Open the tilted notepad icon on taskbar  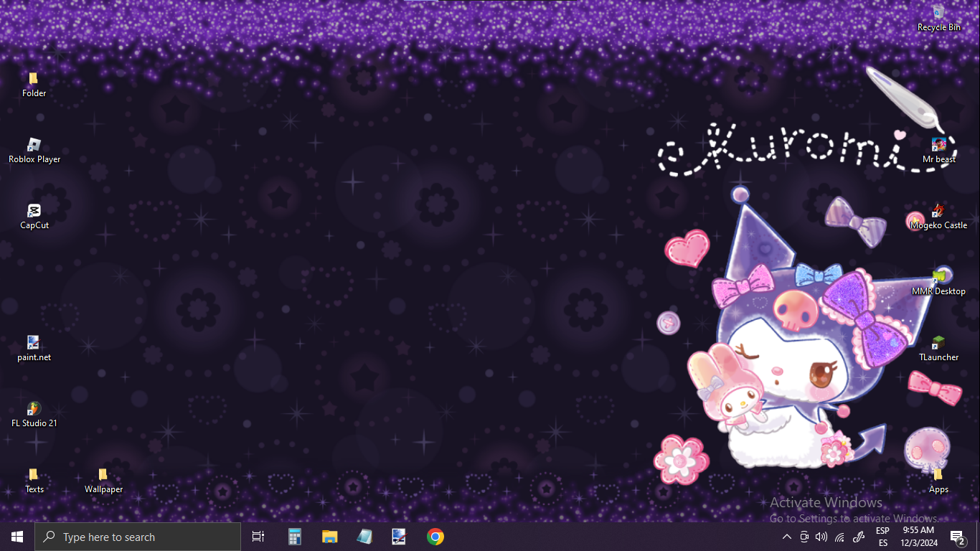point(364,537)
